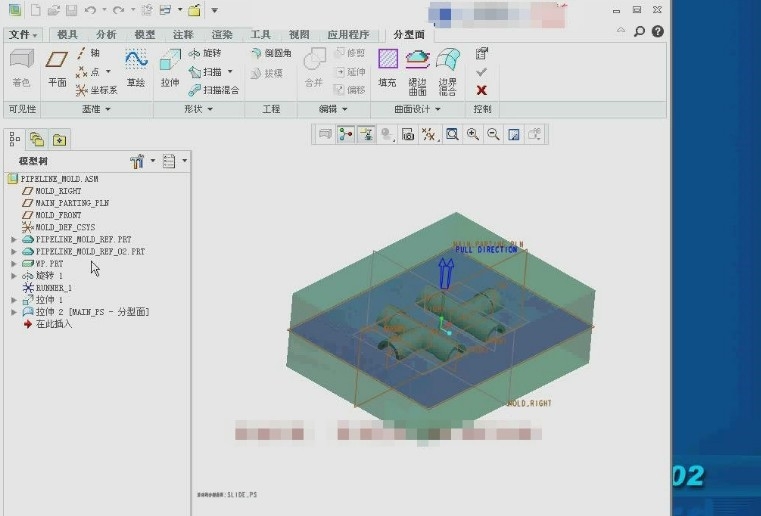The height and width of the screenshot is (516, 761).
Task: Select the 点 datum point tool
Action: coord(88,71)
